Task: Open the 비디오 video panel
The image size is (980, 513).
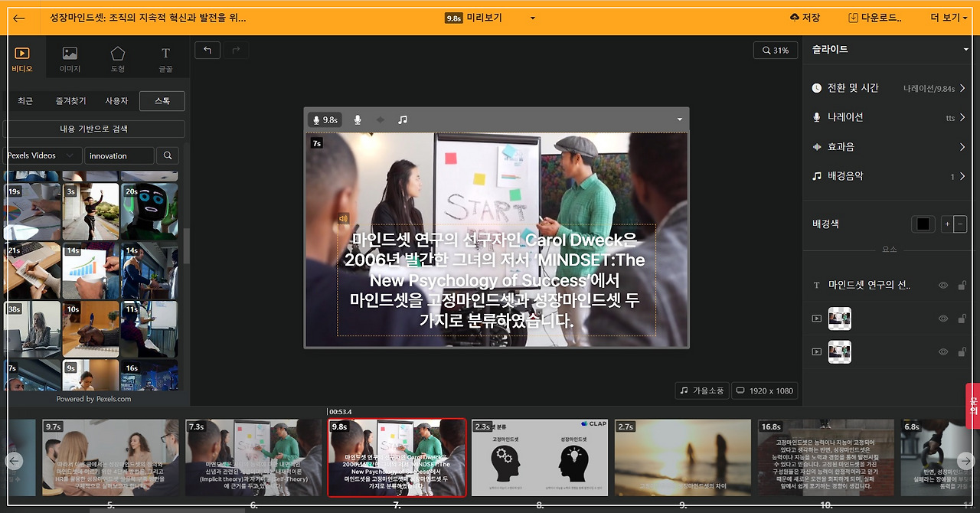Action: (22, 60)
